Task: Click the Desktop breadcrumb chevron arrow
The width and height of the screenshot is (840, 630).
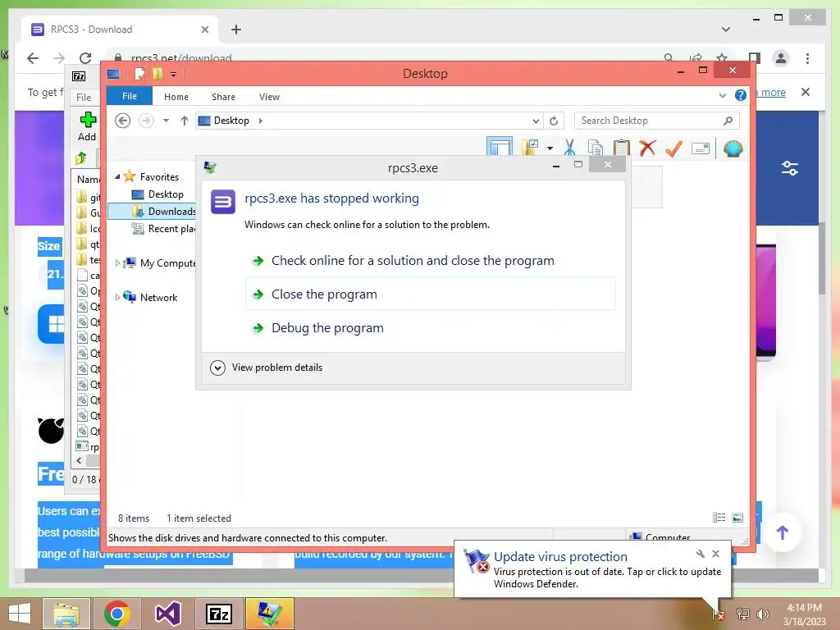Action: pyautogui.click(x=260, y=121)
